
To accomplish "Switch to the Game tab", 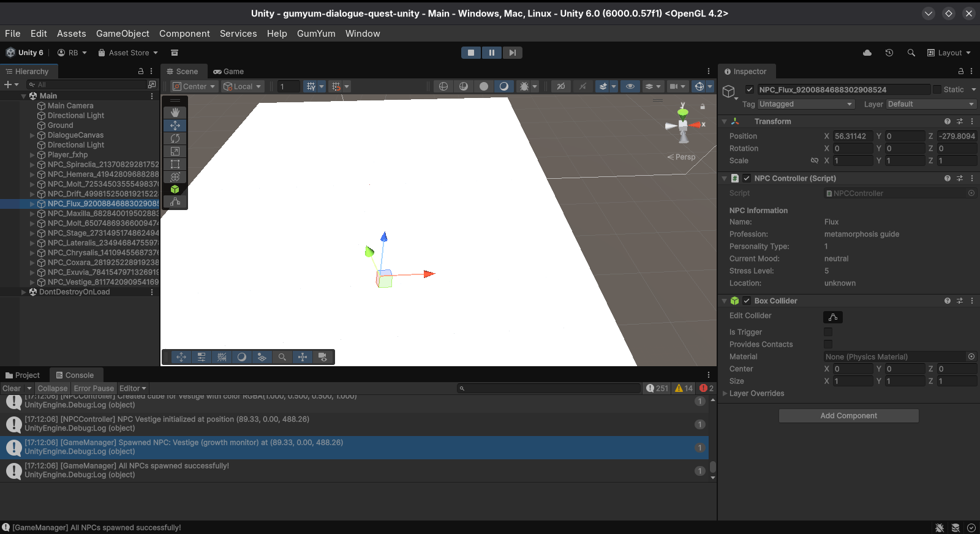I will point(228,72).
